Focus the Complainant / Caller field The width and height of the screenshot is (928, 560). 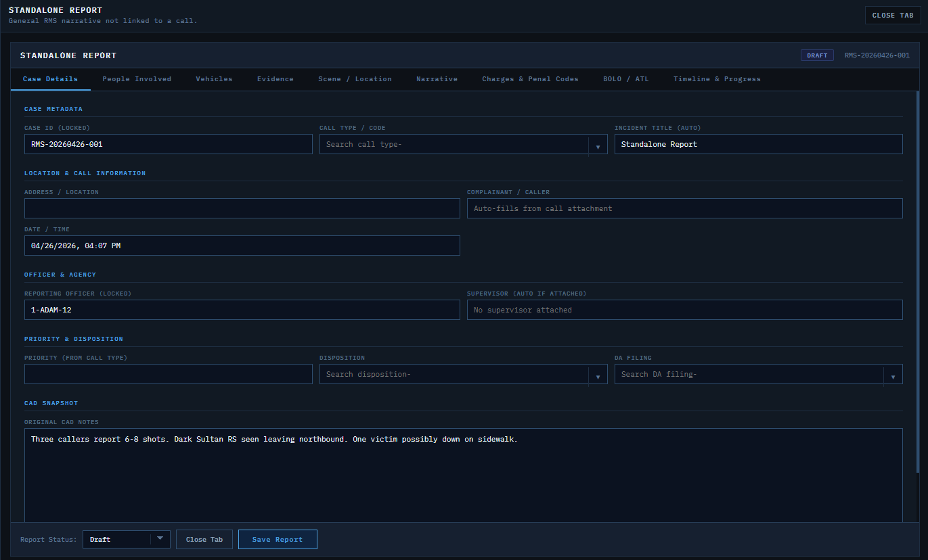tap(684, 208)
